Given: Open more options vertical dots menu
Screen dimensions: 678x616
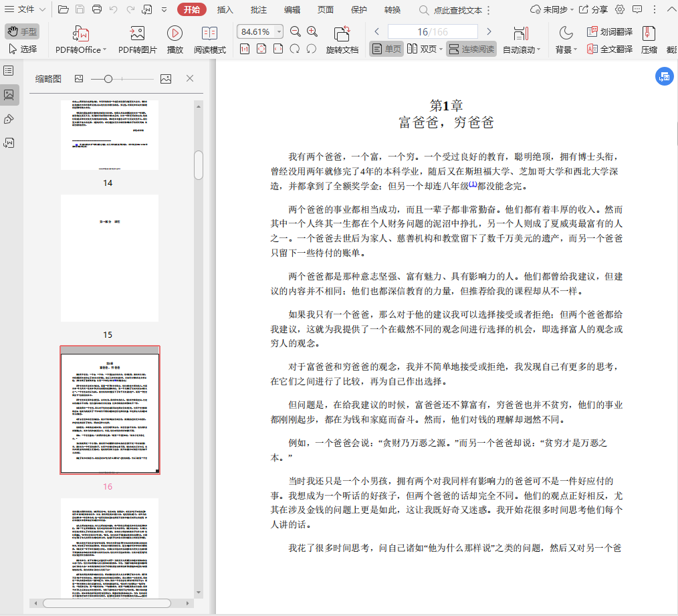Looking at the screenshot, I should point(655,9).
